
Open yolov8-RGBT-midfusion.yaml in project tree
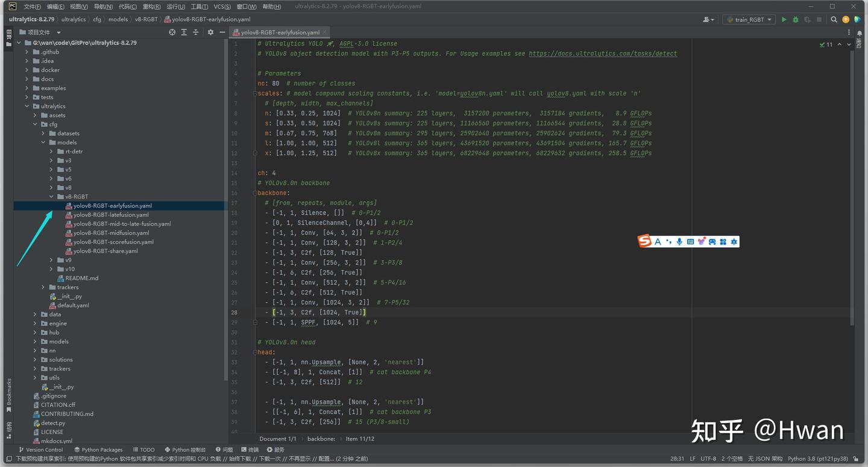click(111, 233)
